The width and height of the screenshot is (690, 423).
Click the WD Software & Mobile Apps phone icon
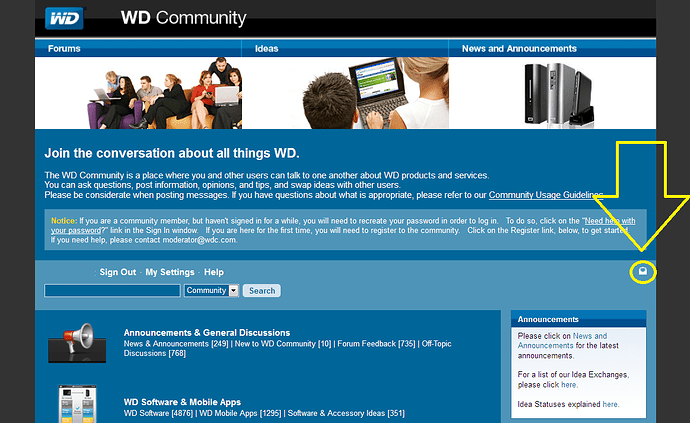pos(77,404)
